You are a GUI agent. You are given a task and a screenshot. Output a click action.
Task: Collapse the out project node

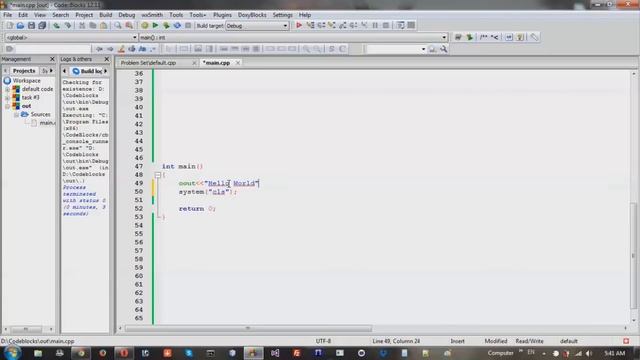tap(7, 106)
